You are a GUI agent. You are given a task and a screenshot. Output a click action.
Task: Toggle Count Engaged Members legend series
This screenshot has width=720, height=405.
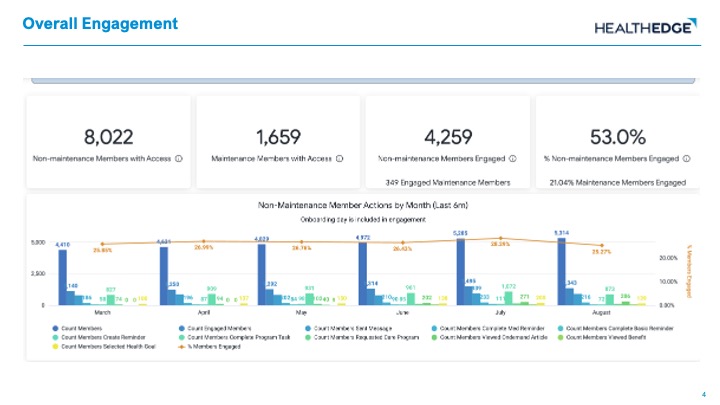(213, 327)
